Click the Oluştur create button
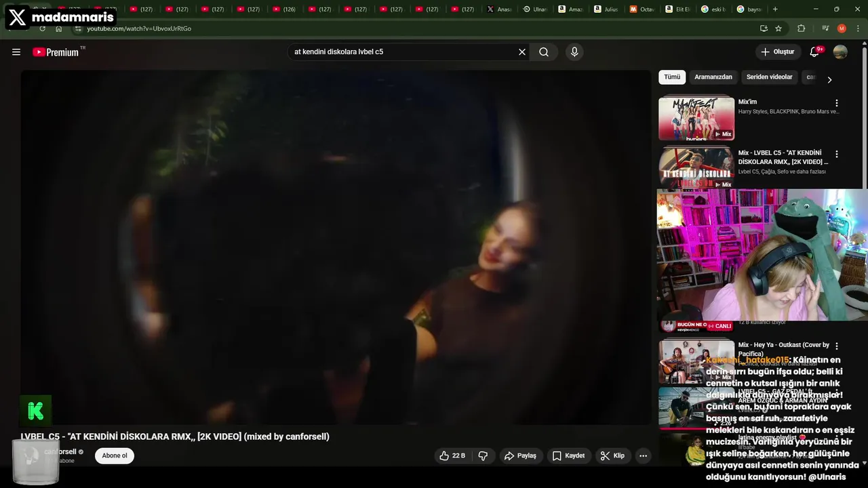This screenshot has width=868, height=488. pos(778,52)
